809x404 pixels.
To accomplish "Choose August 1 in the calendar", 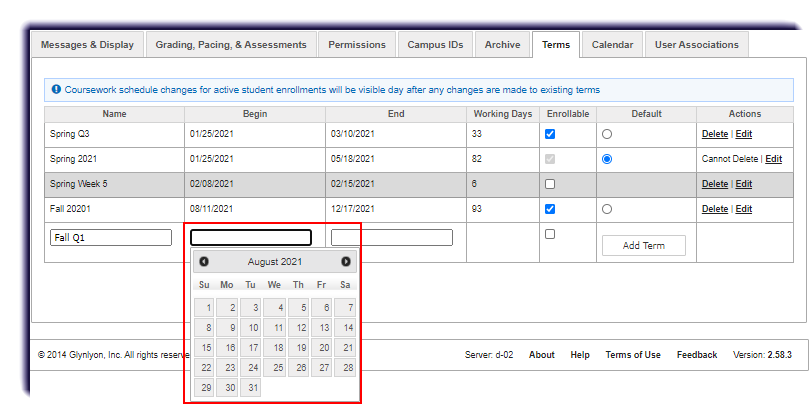I will point(204,308).
